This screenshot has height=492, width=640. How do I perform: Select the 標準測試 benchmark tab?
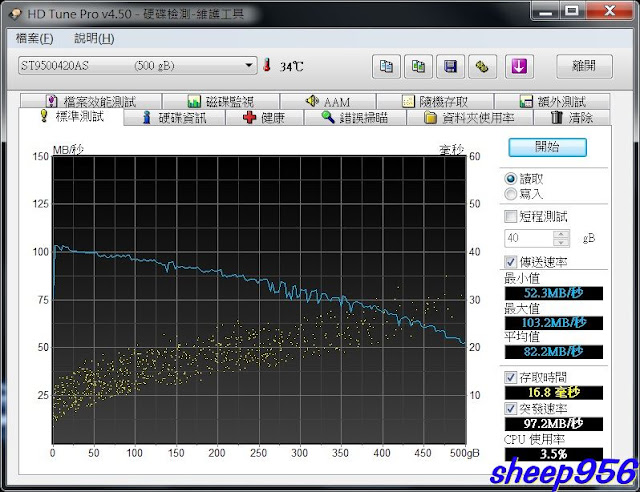point(71,117)
